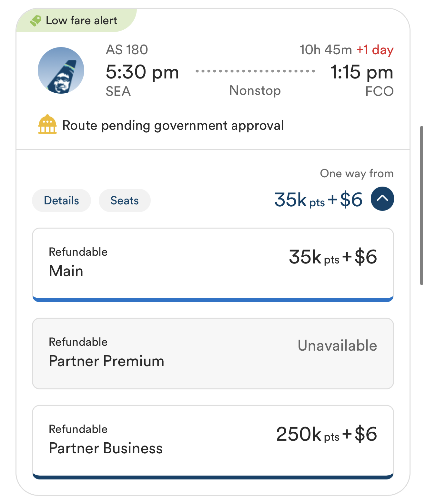
Task: View the Seats map
Action: click(x=125, y=201)
